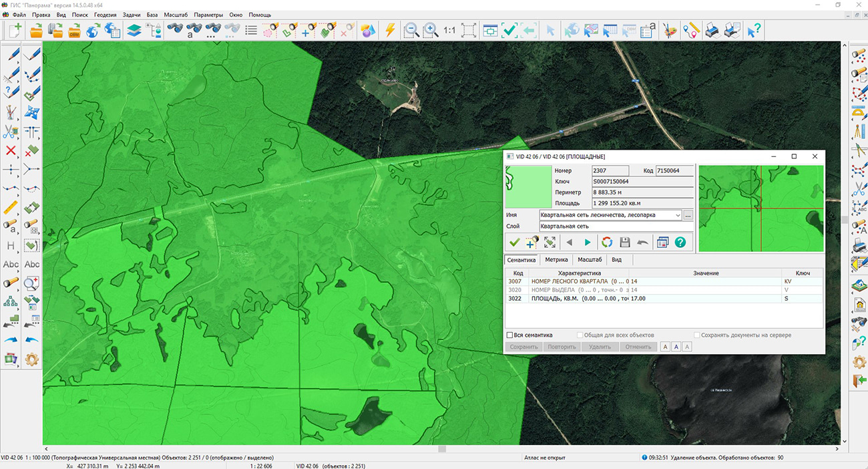Click the paint palette icon

670,30
